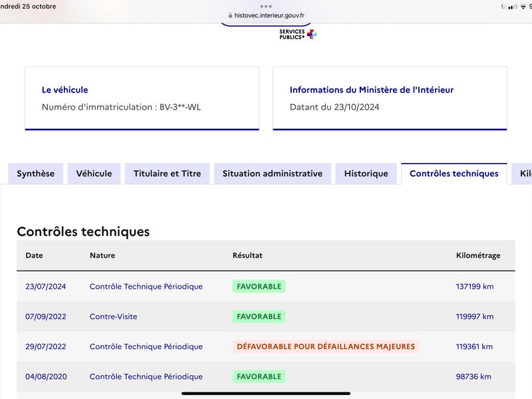Switch to the Historique tab
Viewport: 532px width, 399px height.
point(366,174)
